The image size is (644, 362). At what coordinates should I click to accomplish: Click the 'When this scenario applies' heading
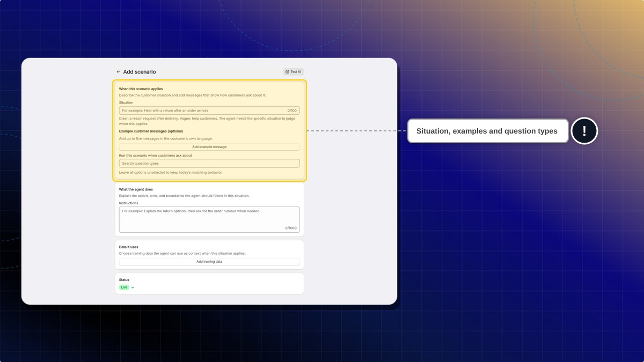click(x=141, y=89)
